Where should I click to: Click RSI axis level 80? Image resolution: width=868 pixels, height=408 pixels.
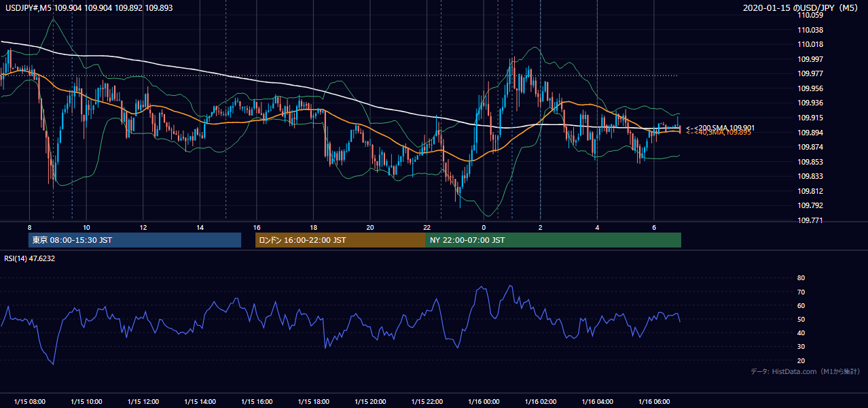coord(801,278)
